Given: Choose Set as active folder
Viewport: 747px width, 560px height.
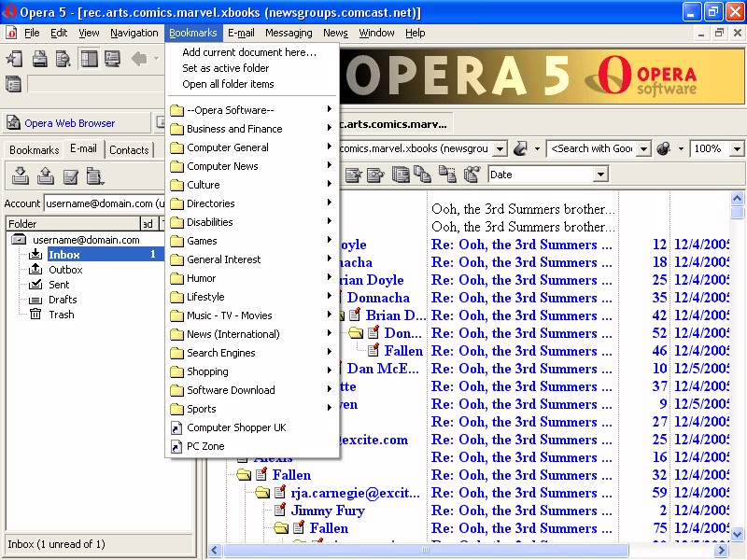Looking at the screenshot, I should click(x=251, y=68).
